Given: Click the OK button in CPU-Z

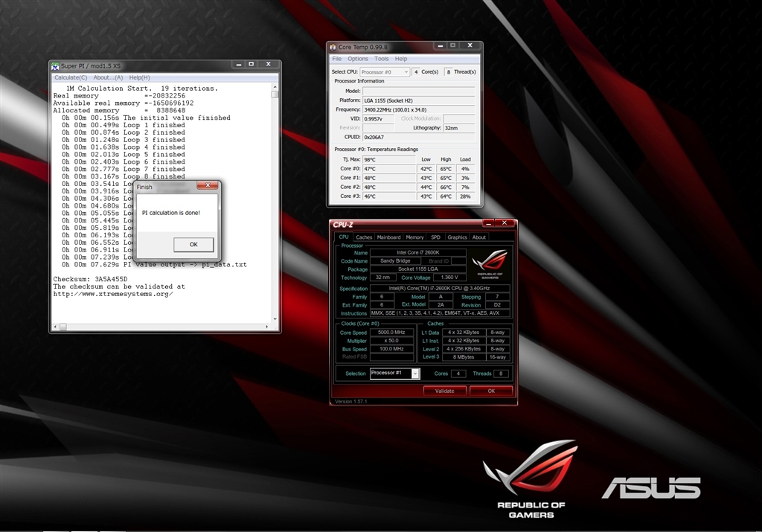Looking at the screenshot, I should (491, 391).
